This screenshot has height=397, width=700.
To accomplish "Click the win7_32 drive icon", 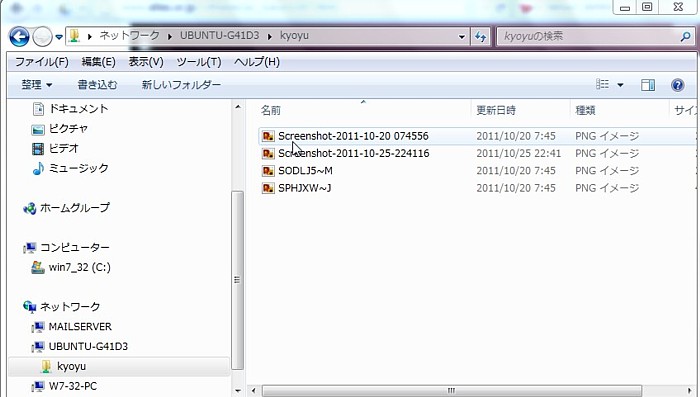I will click(x=38, y=267).
